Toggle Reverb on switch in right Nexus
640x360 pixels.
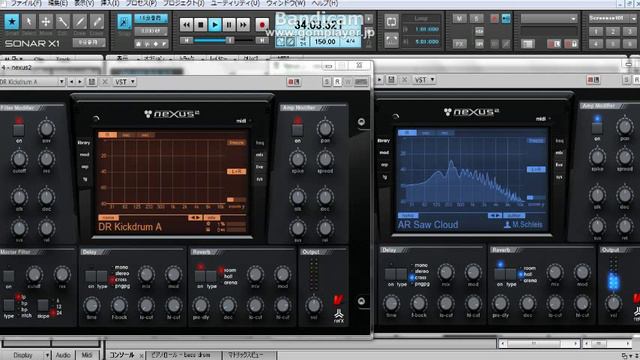(x=500, y=274)
